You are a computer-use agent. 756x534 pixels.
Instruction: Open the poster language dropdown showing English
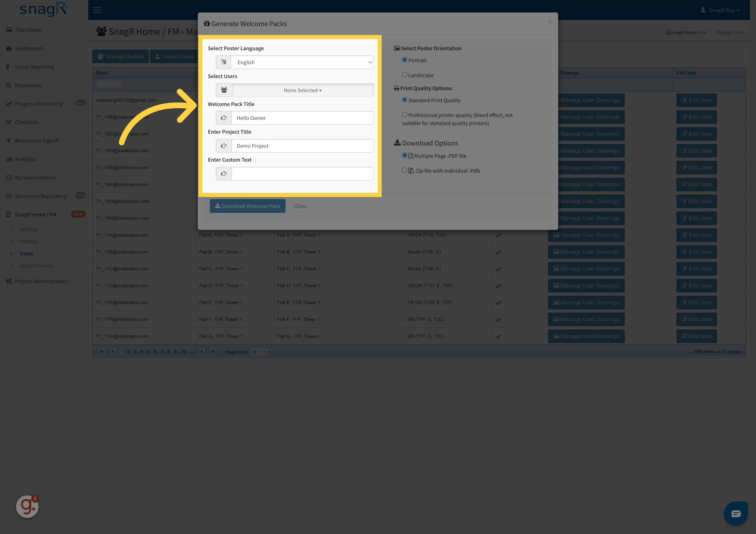[302, 62]
